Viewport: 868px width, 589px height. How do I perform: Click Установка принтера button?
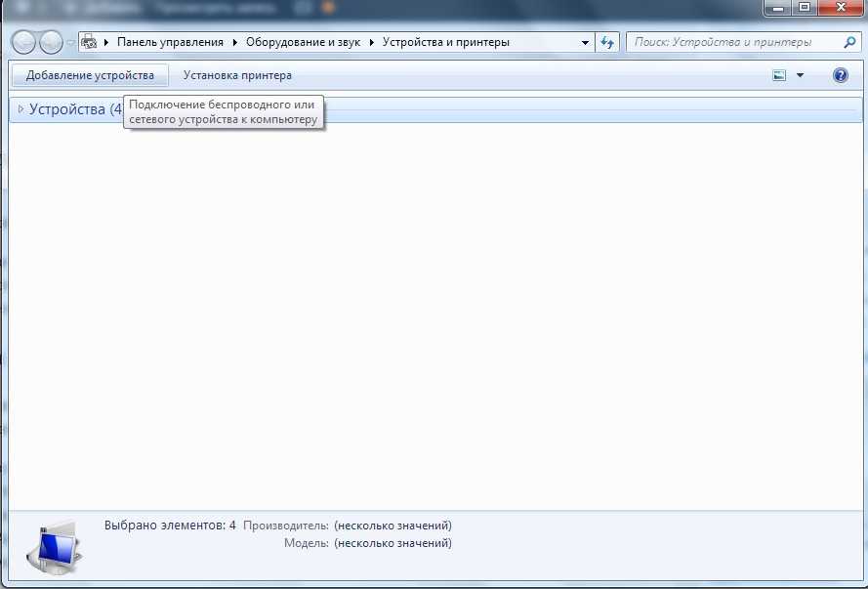point(237,75)
